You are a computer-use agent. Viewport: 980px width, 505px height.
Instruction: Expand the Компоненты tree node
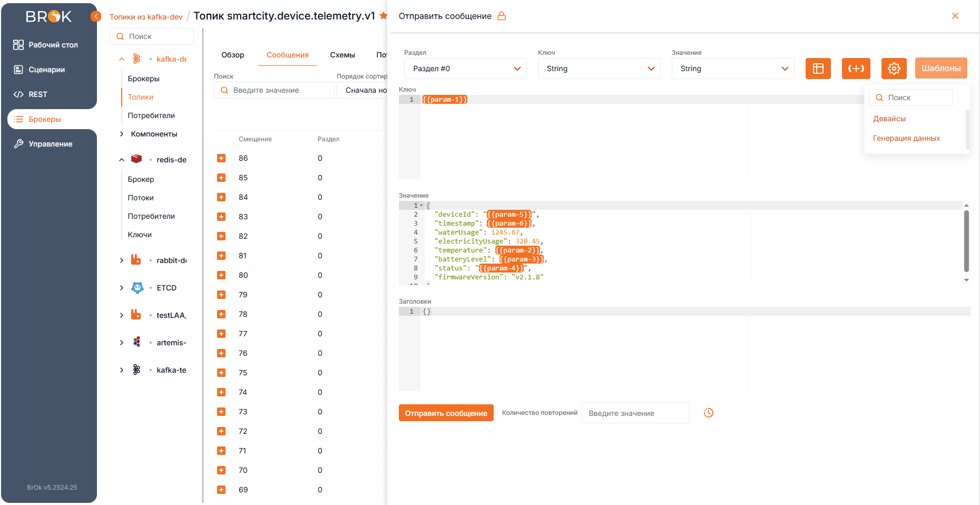point(122,134)
